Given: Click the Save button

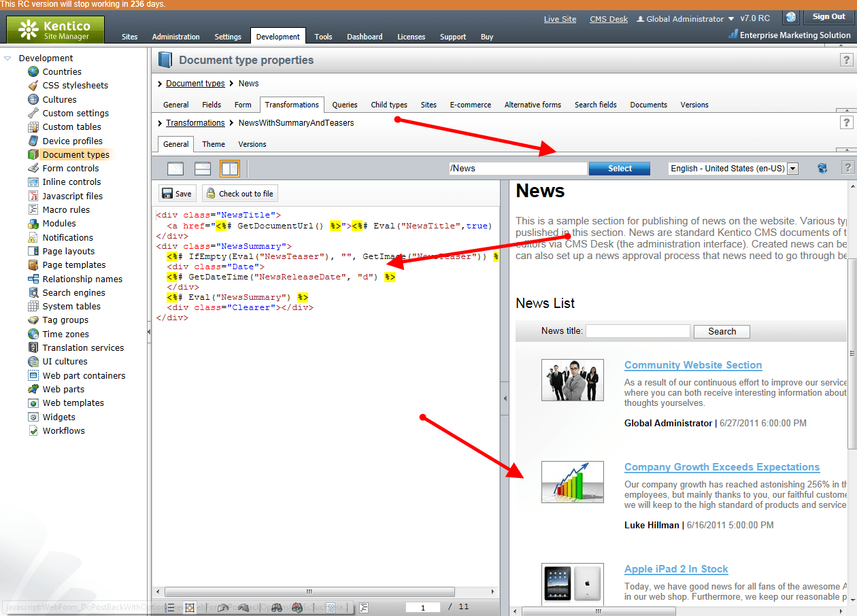Looking at the screenshot, I should [x=177, y=194].
